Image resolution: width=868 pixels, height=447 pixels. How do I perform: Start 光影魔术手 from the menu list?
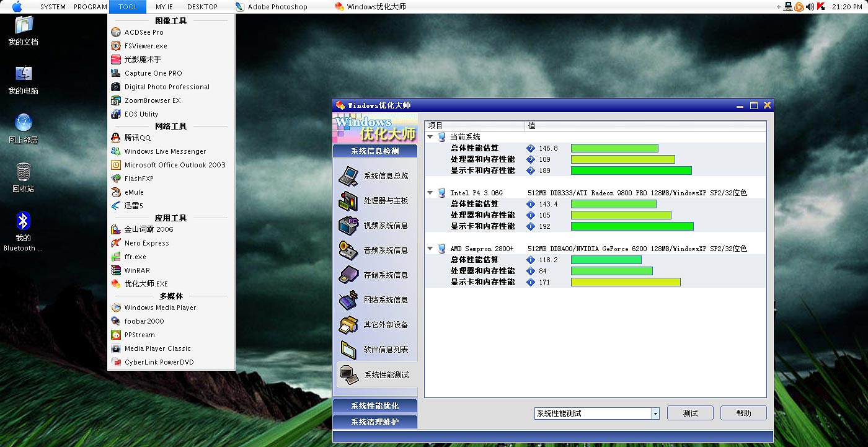(171, 60)
